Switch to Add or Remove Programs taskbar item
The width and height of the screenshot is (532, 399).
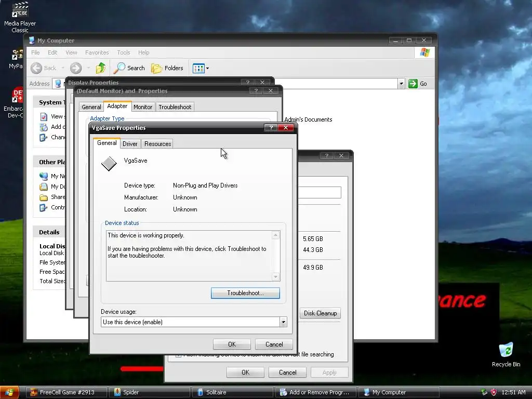316,392
